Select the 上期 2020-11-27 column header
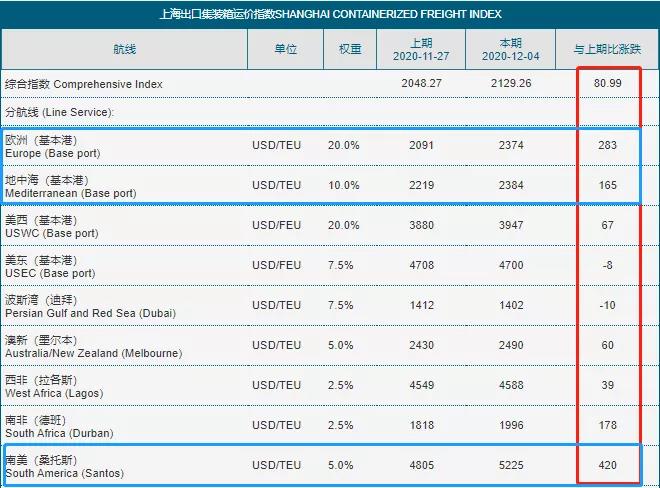The width and height of the screenshot is (660, 488). 421,49
